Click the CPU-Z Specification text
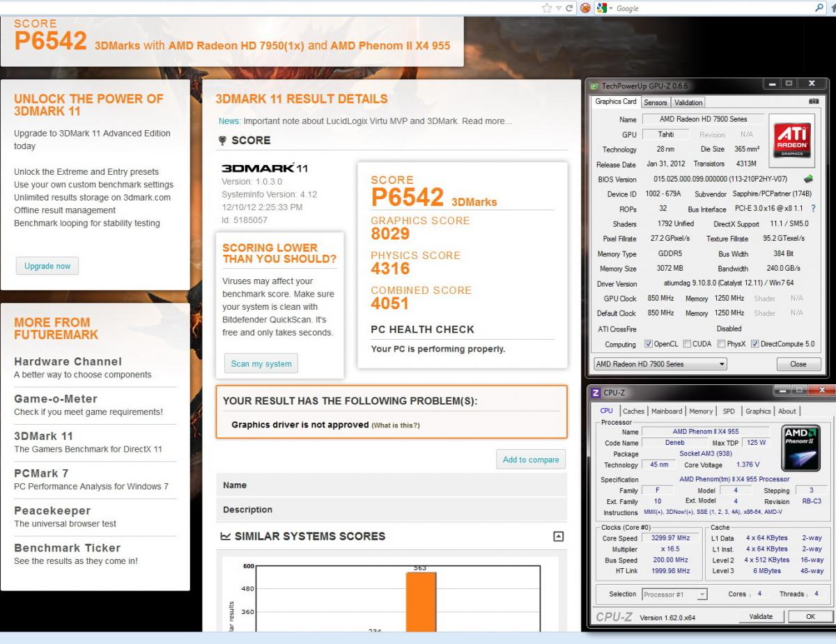 click(x=734, y=479)
